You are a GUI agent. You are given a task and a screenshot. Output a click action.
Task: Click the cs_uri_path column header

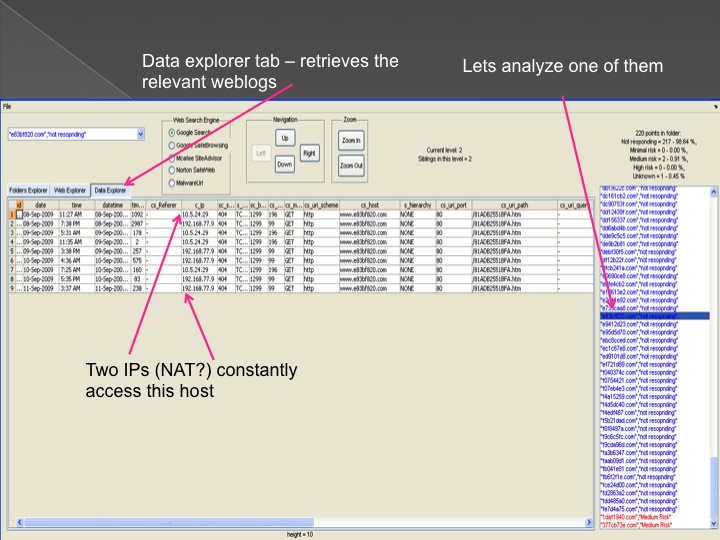point(514,205)
